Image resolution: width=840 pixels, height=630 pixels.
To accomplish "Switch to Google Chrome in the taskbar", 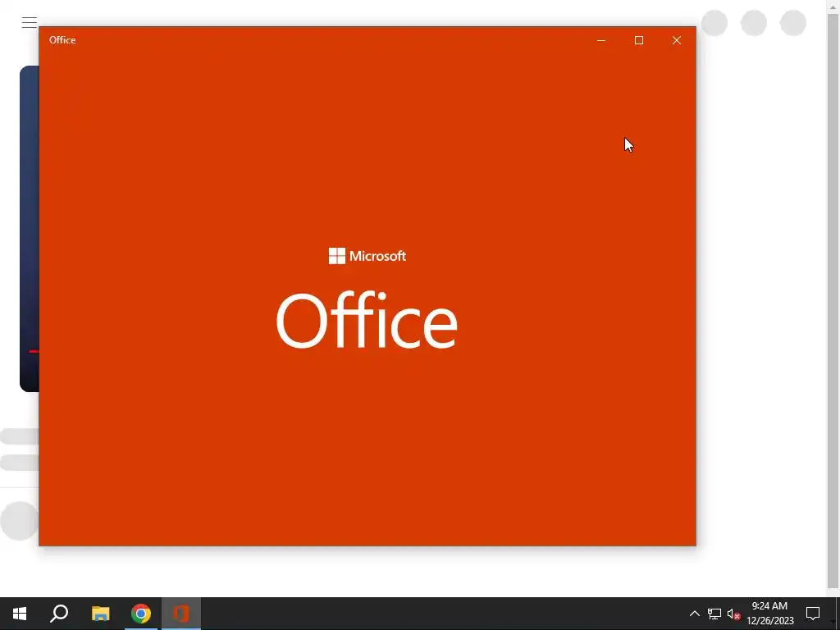I will click(141, 614).
